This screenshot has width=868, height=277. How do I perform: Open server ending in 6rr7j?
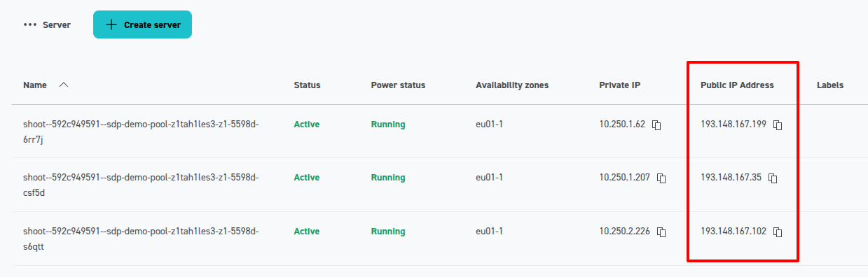tap(141, 132)
